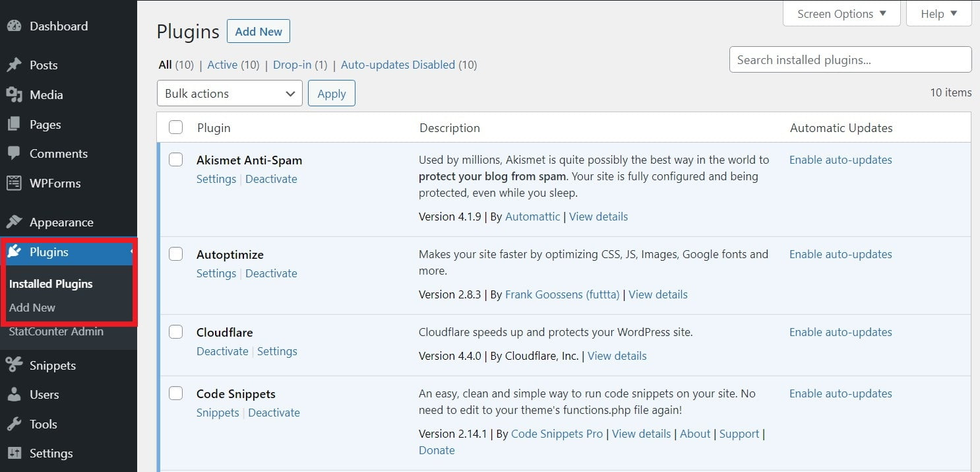Screen dimensions: 980x472
Task: Open the Automattic author link
Action: (x=533, y=217)
